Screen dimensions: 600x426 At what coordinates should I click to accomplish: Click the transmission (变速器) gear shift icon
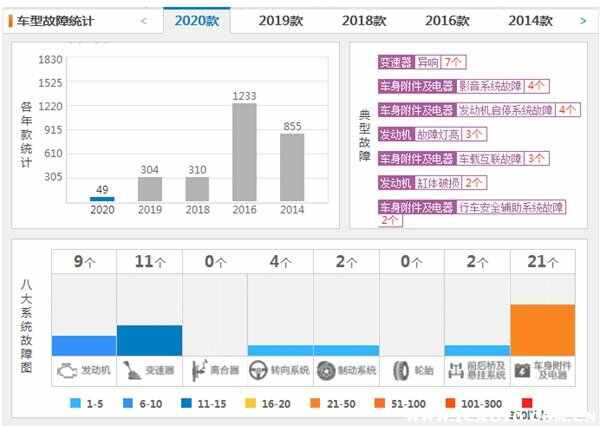tap(132, 370)
